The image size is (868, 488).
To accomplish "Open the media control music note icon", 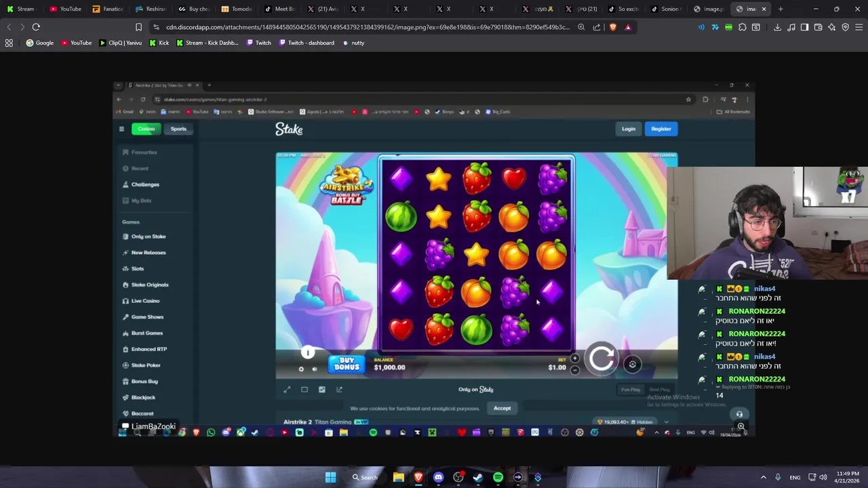I will pyautogui.click(x=791, y=27).
